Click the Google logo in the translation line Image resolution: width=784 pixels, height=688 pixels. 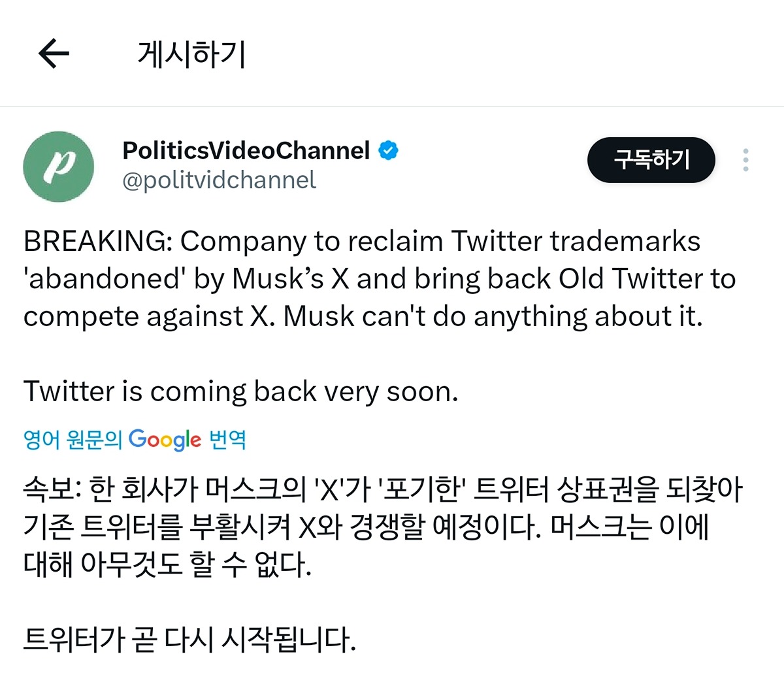tap(165, 439)
